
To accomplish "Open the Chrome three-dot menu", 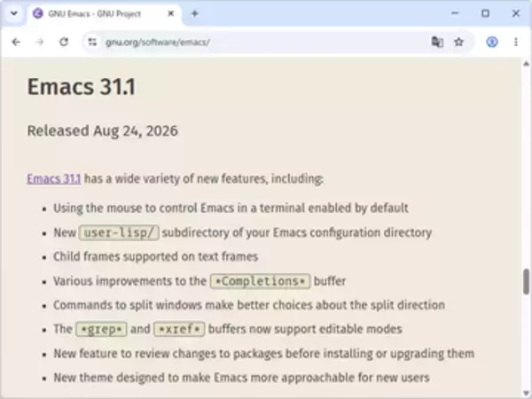I will point(516,42).
